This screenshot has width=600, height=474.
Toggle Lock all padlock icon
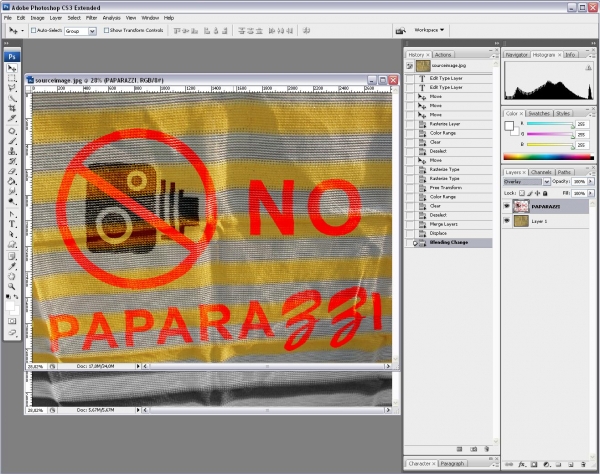click(545, 193)
